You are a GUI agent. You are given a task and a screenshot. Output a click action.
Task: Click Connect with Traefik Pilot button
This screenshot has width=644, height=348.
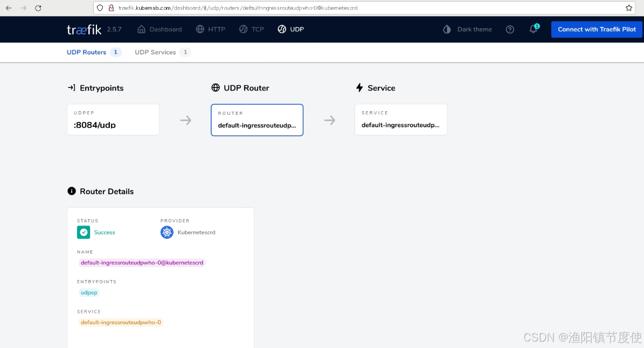[x=597, y=29]
